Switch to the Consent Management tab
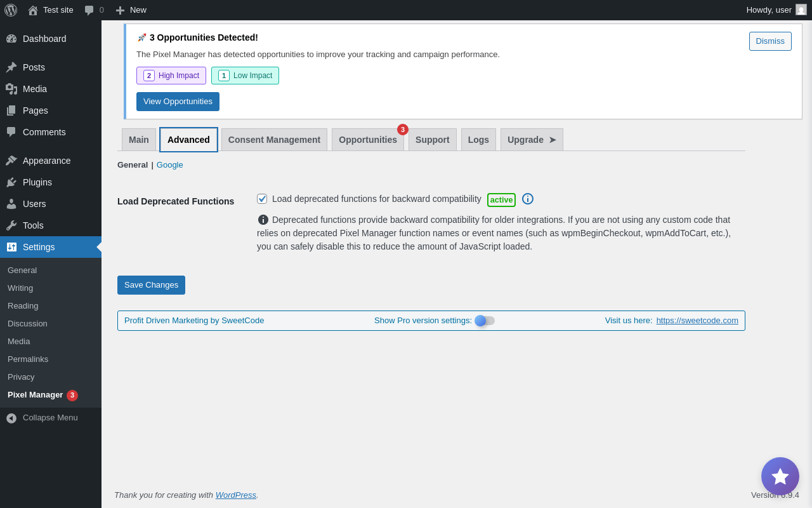This screenshot has height=508, width=812. [274, 140]
